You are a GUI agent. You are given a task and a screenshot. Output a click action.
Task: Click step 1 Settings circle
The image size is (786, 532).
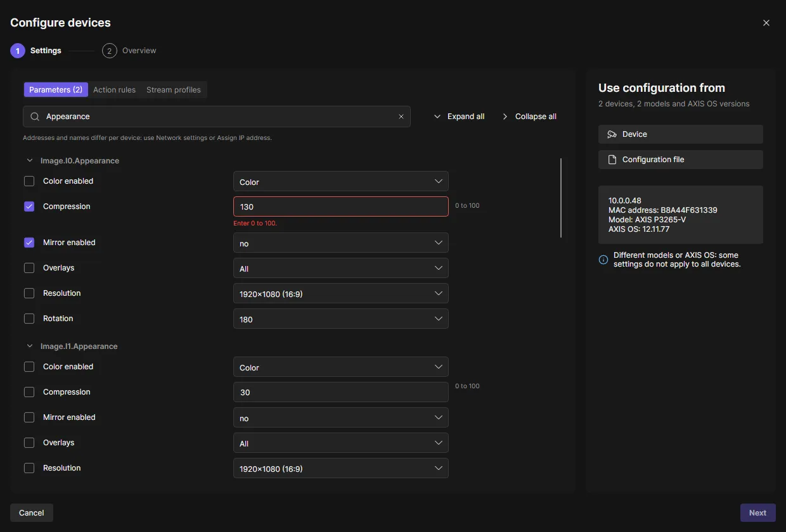click(x=18, y=51)
